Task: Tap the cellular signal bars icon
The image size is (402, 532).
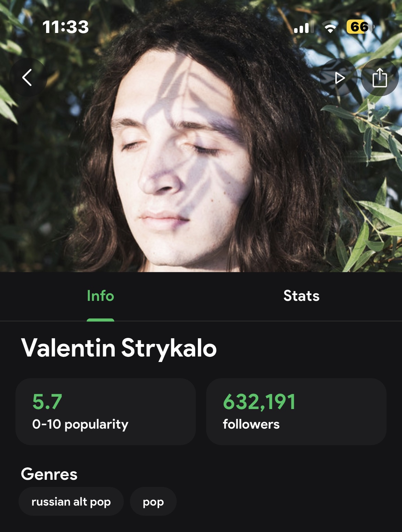Action: pyautogui.click(x=302, y=27)
